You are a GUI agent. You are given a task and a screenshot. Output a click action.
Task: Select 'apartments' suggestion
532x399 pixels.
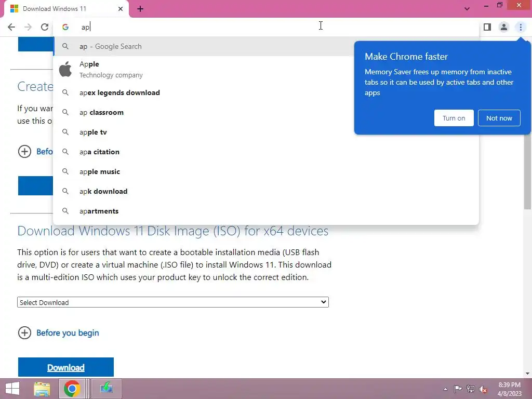tap(266, 211)
